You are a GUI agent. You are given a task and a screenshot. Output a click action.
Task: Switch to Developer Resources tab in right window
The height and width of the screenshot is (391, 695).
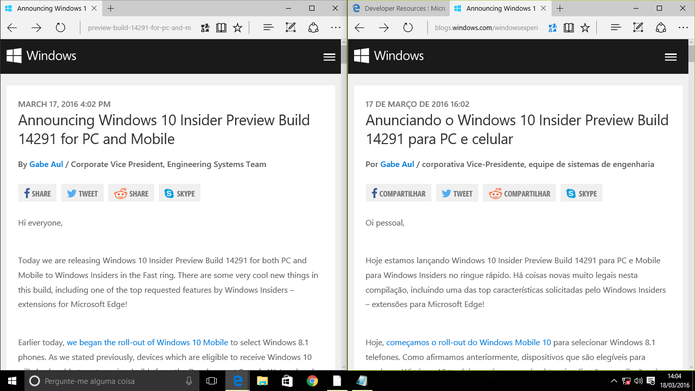click(x=399, y=8)
